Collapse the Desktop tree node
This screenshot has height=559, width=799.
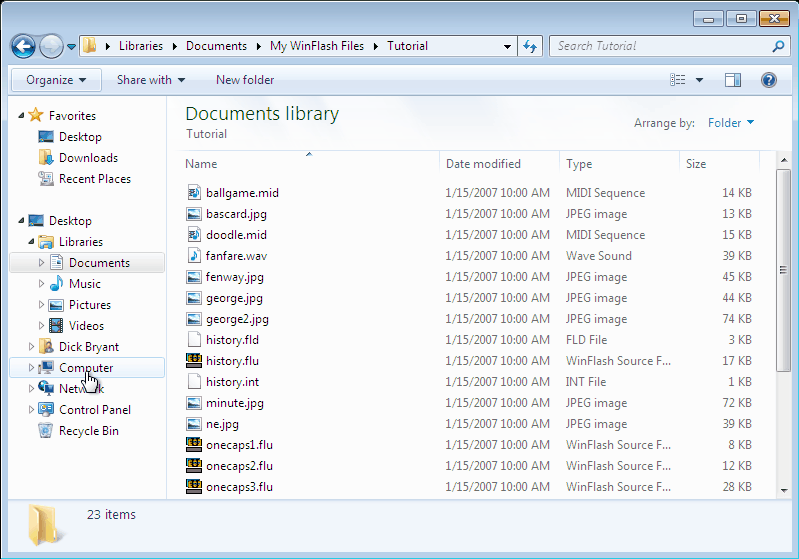click(21, 221)
